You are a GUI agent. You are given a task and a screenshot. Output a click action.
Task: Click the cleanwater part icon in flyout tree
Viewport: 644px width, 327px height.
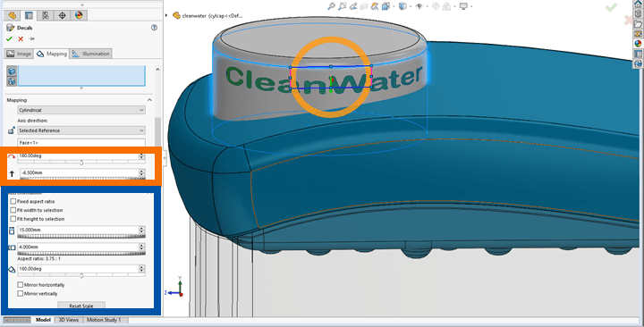click(176, 15)
